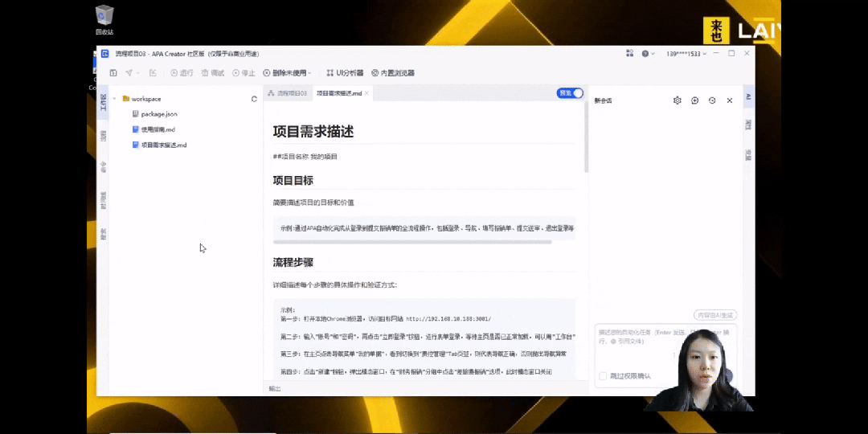Toggle the 预览 preview switch
This screenshot has width=868, height=434.
[570, 93]
